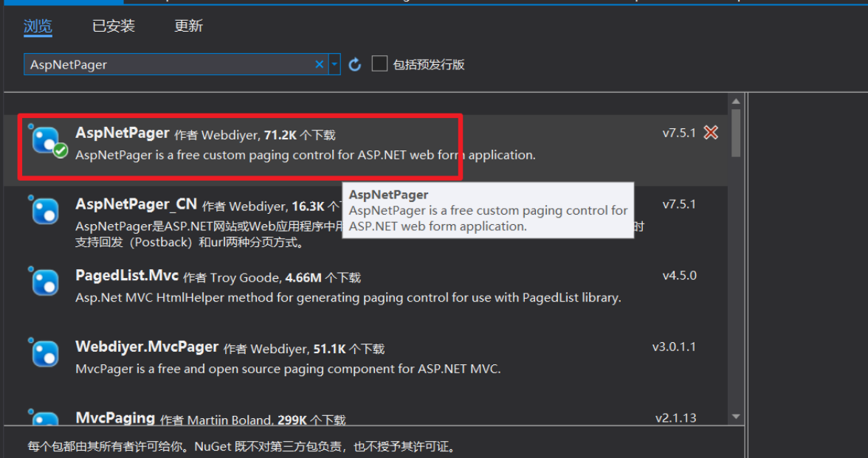The width and height of the screenshot is (868, 458).
Task: Open the search box dropdown arrow
Action: coord(334,64)
